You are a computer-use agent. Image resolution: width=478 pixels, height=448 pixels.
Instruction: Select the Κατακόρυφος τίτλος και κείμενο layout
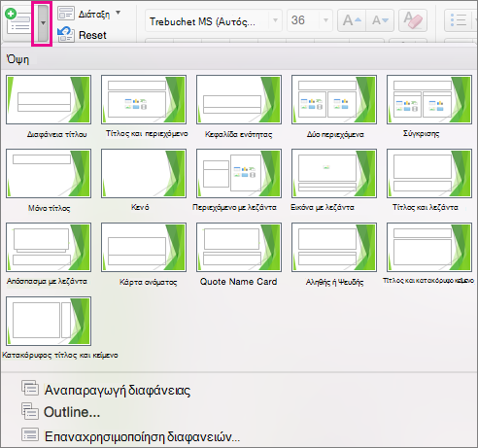(x=49, y=322)
